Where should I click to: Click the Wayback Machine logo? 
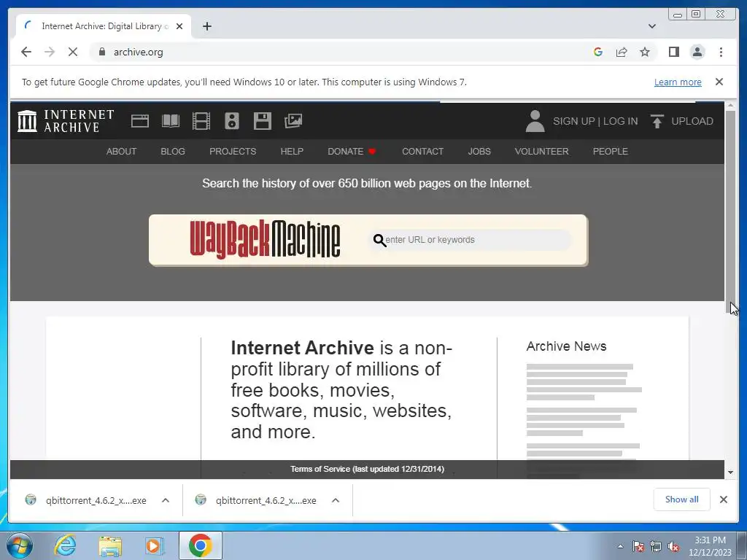coord(265,239)
